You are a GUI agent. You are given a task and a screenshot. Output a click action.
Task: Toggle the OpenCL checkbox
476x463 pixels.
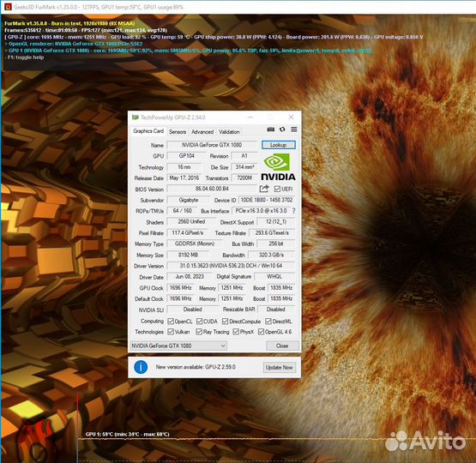(171, 322)
